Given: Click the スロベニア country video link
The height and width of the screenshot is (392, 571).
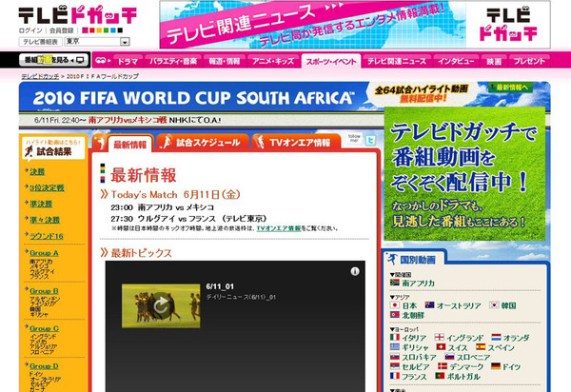Looking at the screenshot, I should point(473,357).
